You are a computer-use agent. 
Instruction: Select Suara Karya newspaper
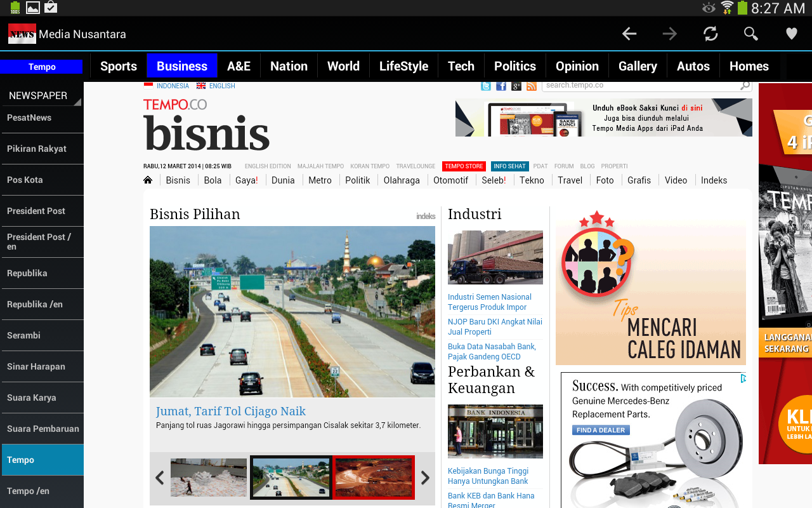[42, 398]
